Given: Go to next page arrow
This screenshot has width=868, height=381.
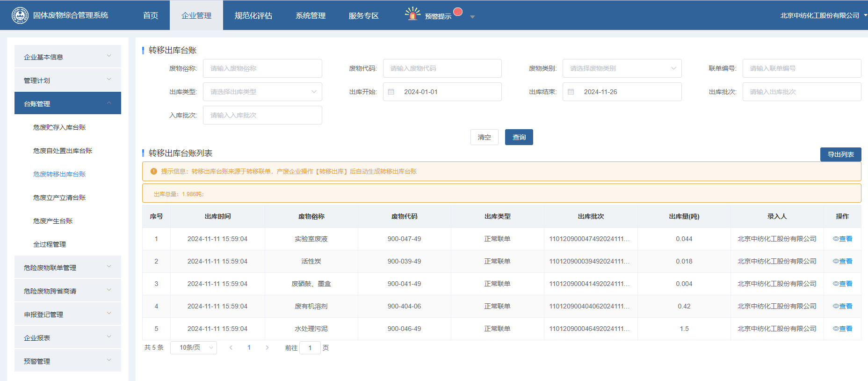Looking at the screenshot, I should coord(267,347).
